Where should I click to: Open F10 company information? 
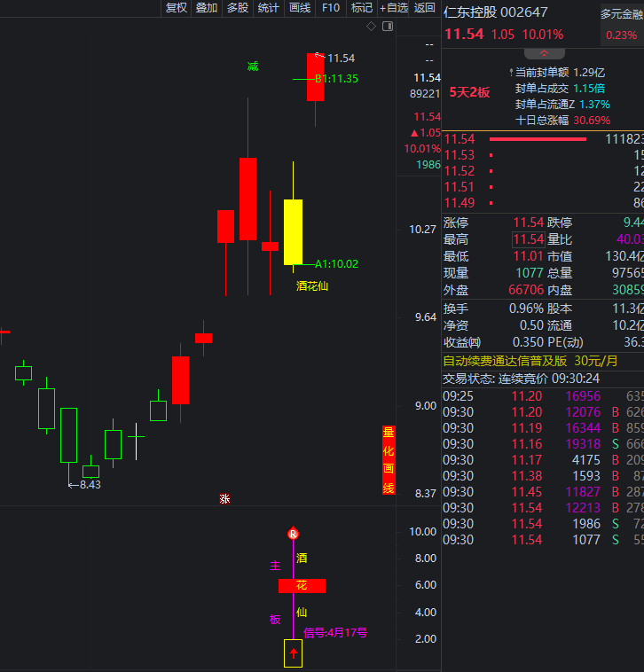pos(331,8)
